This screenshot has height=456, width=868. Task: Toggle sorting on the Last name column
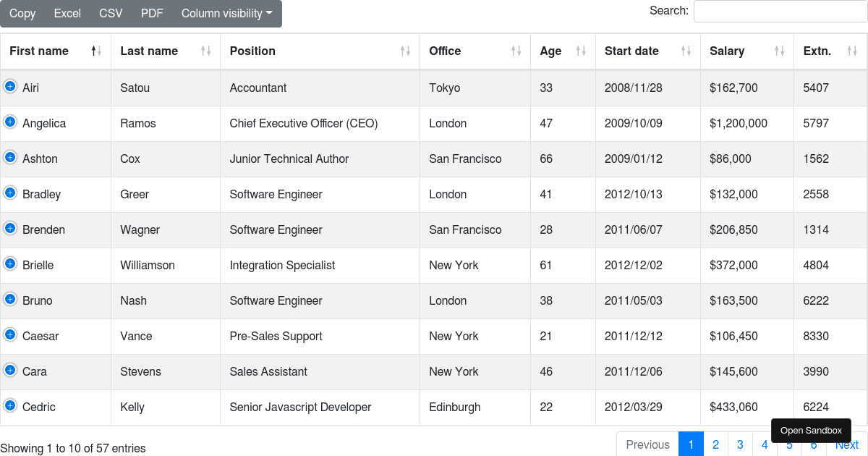coord(205,51)
